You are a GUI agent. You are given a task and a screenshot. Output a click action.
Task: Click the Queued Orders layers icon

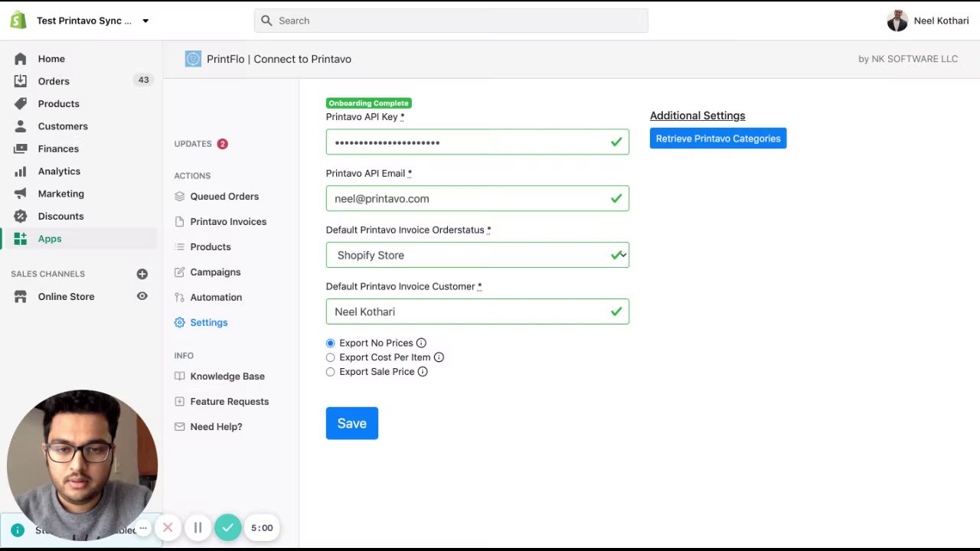pyautogui.click(x=180, y=197)
